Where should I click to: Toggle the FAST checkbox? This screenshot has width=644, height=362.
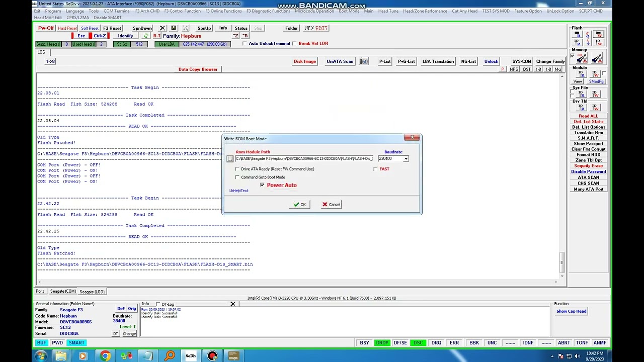click(375, 169)
